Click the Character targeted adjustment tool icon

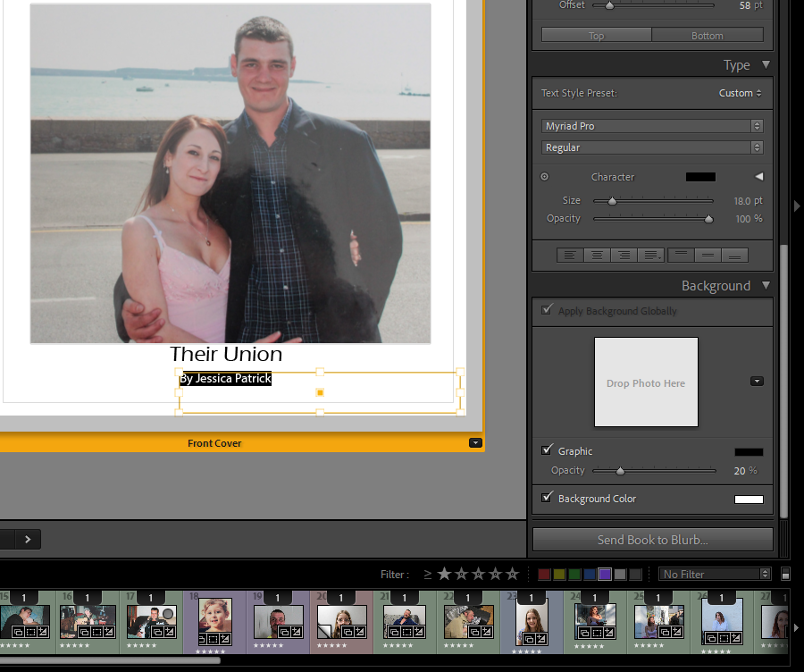pyautogui.click(x=544, y=177)
